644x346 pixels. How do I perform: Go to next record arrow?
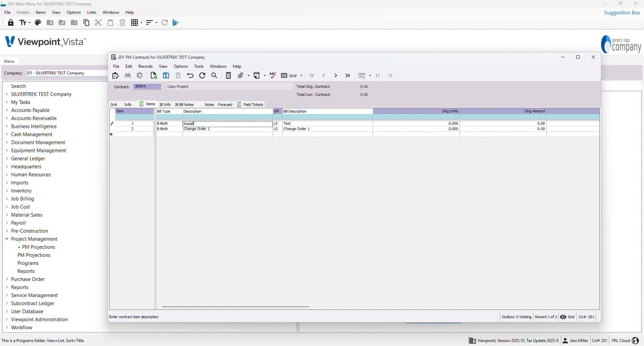tap(335, 75)
